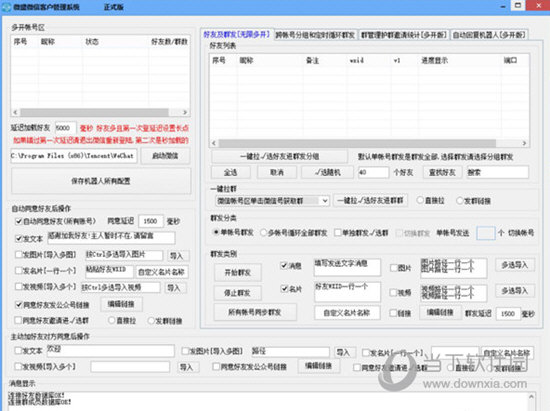
Task: Click the 好友数/群数 column header
Action: [x=170, y=42]
